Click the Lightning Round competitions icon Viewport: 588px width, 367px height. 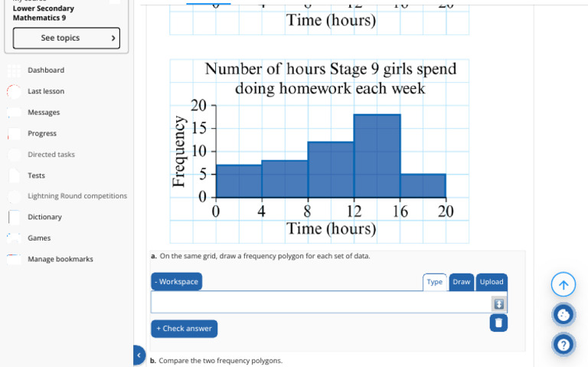[x=14, y=196]
